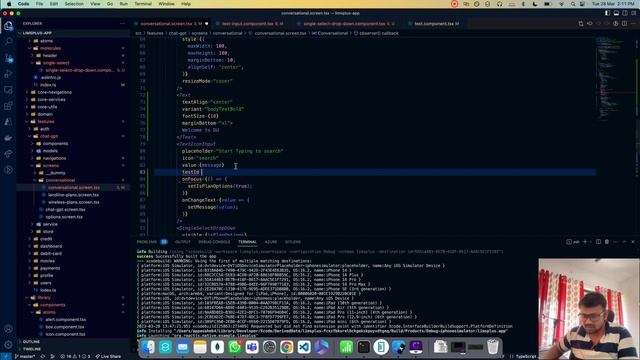Collapse the chat-gpt folder
Screen dimensions: 640x360
tap(49, 136)
